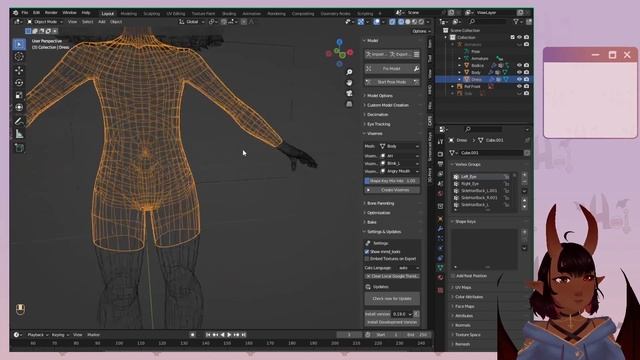Open the Render menu
Viewport: 640px width, 360px height.
pos(51,13)
